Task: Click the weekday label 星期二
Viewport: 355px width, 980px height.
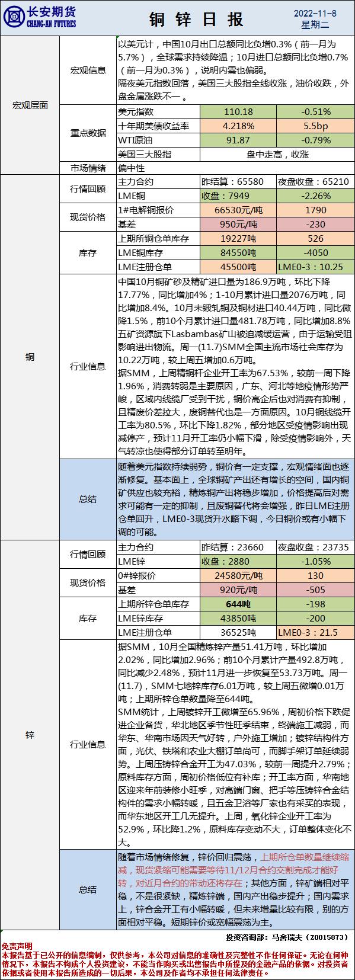Action: 315,25
